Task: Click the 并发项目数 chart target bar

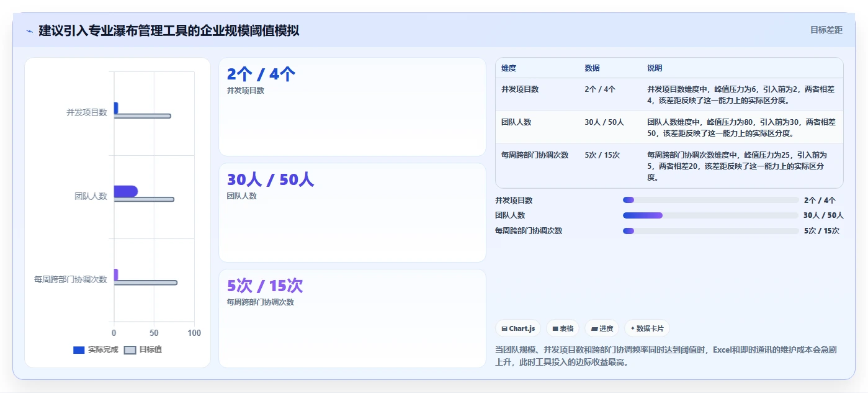Action: 142,116
